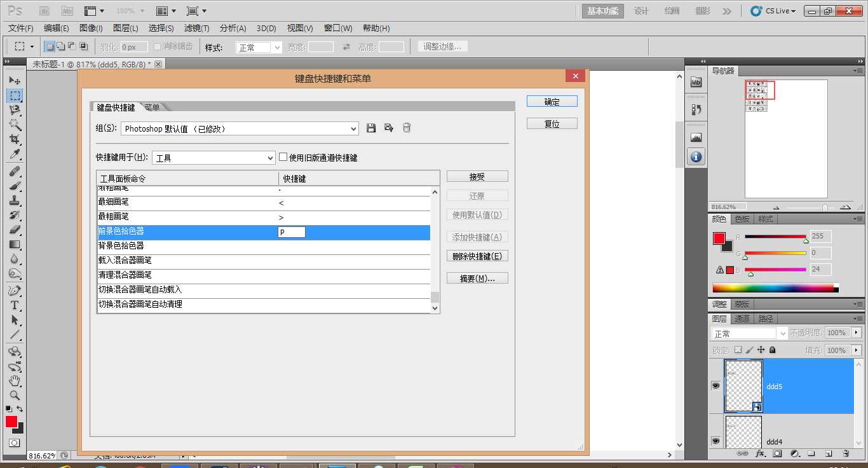Select the Blur tool

pos(15,259)
